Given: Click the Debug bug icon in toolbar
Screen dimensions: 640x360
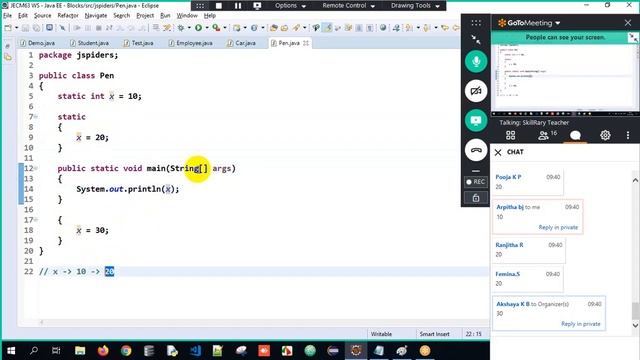Looking at the screenshot, I should [x=181, y=28].
